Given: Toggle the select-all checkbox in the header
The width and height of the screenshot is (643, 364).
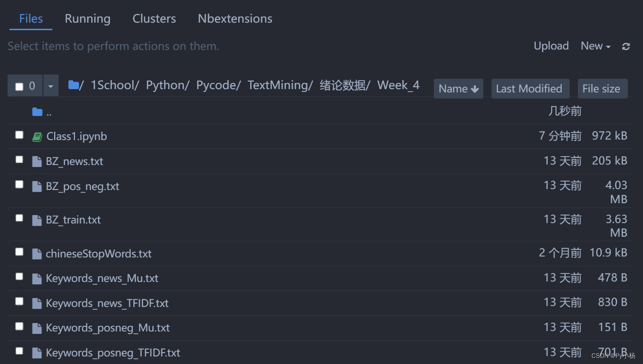Looking at the screenshot, I should click(x=19, y=85).
